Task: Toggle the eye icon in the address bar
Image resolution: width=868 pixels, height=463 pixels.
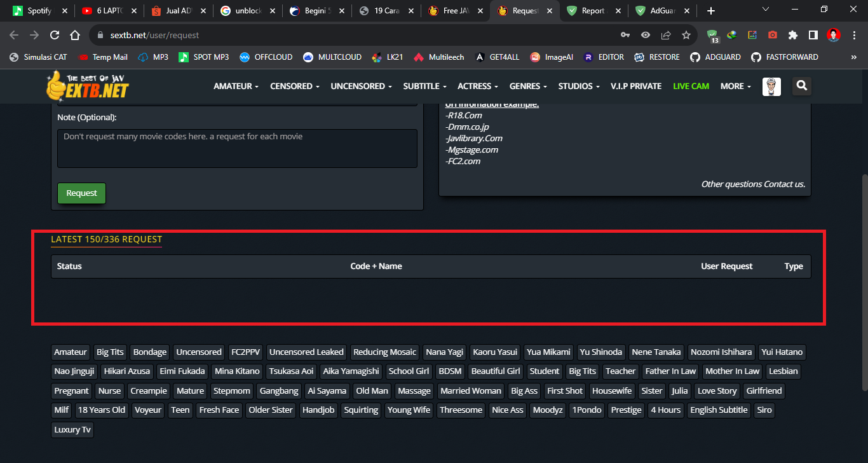Action: pyautogui.click(x=644, y=35)
